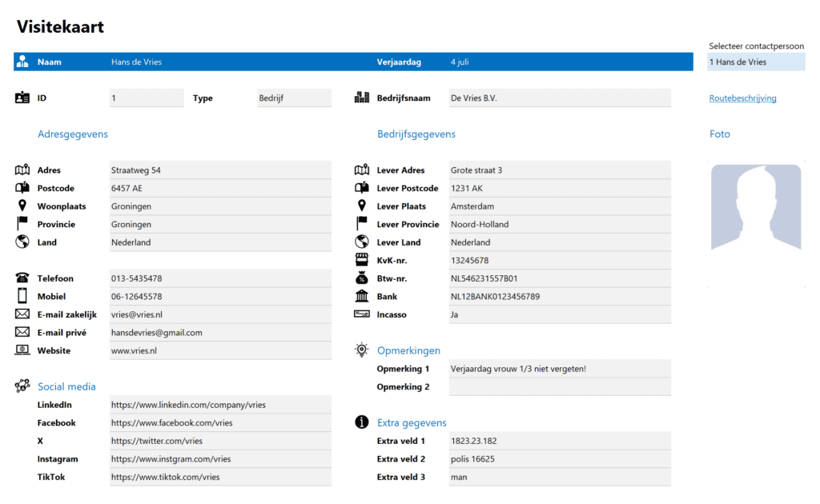Click the Website field containing www.vries.nl
The height and width of the screenshot is (504, 820).
tap(220, 350)
